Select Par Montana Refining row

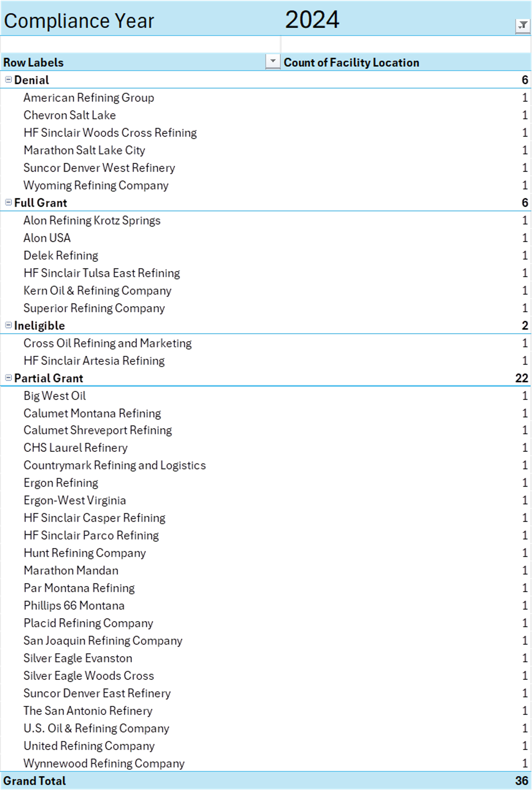click(x=266, y=588)
